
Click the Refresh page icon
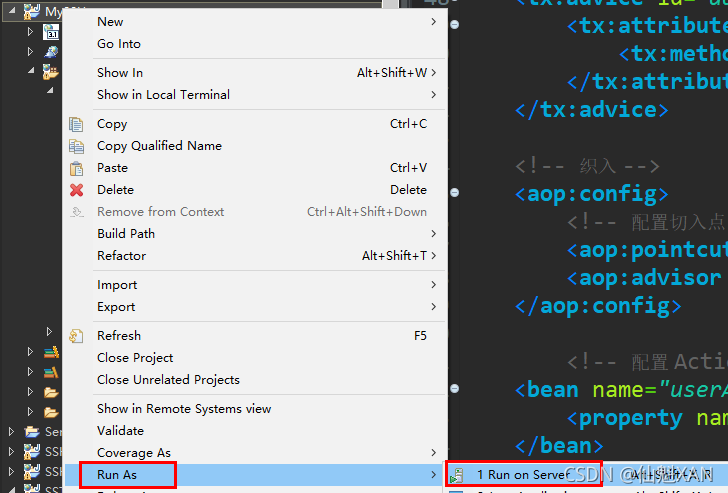point(76,336)
